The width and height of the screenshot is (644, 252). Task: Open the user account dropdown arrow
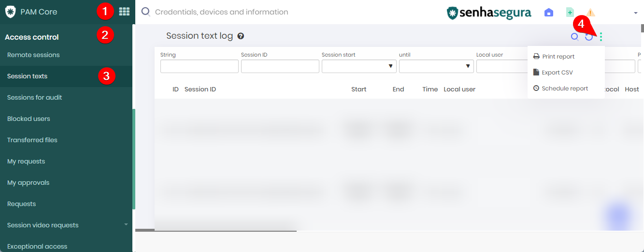coord(636,13)
